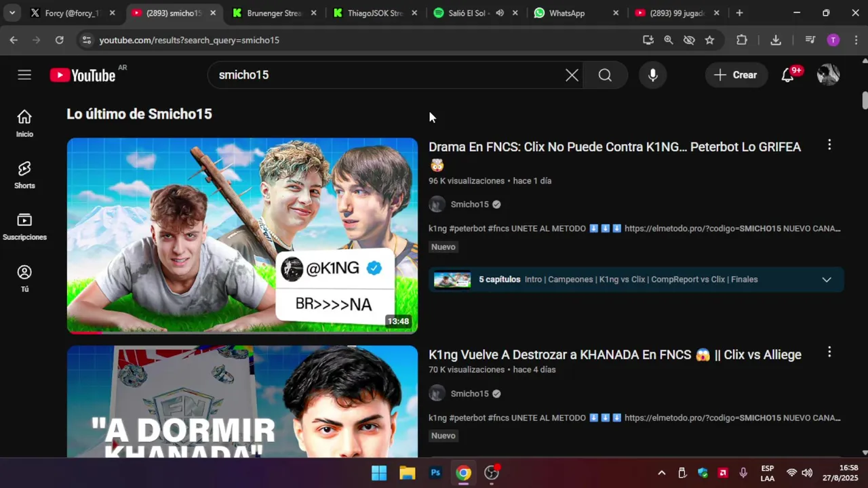Open Smicho15 channel name under Drama video

tap(469, 204)
